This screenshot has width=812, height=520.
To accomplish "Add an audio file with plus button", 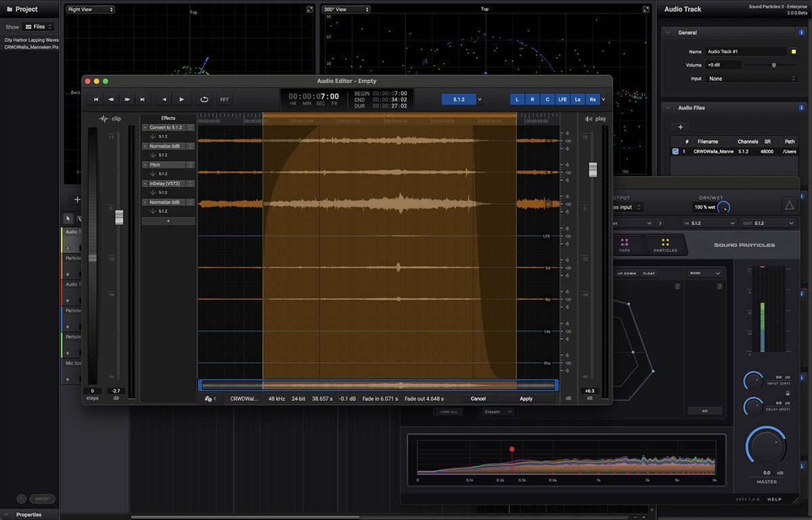I will pyautogui.click(x=680, y=127).
